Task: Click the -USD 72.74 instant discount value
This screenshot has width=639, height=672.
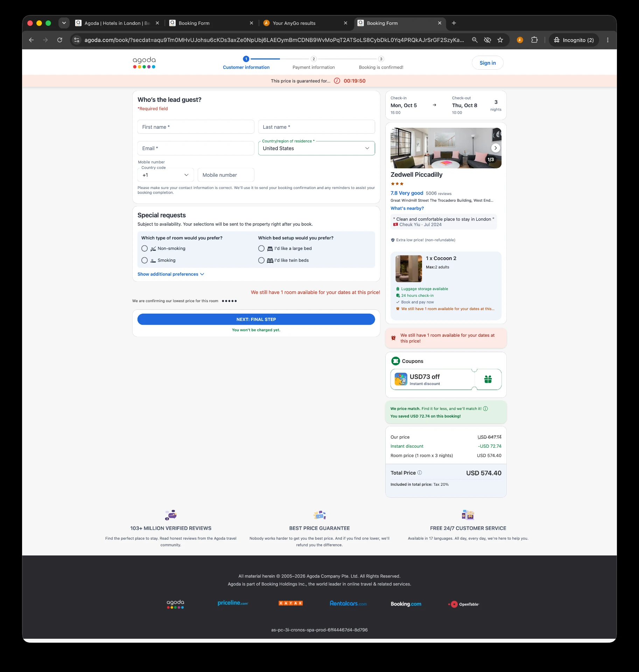Action: (x=490, y=446)
